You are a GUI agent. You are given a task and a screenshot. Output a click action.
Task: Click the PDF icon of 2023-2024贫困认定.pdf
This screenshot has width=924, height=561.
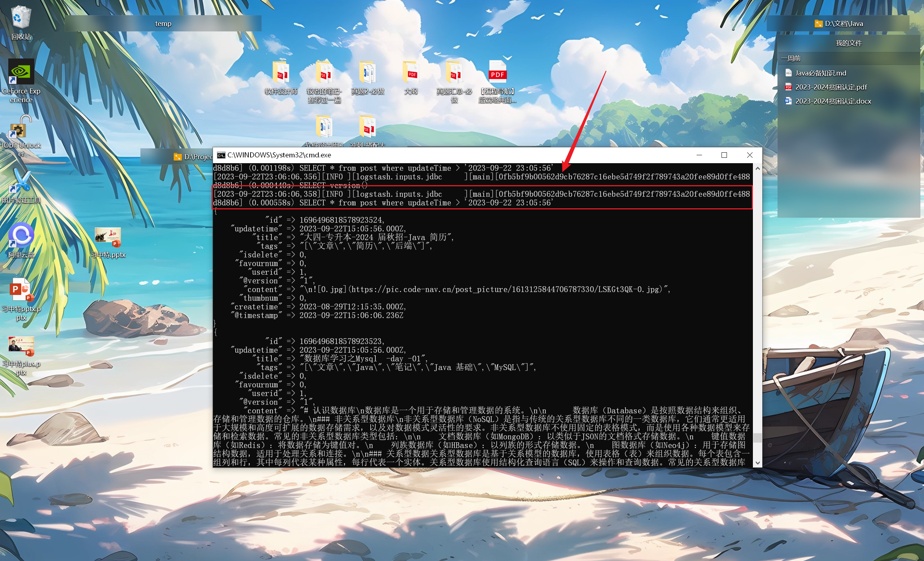pyautogui.click(x=788, y=87)
